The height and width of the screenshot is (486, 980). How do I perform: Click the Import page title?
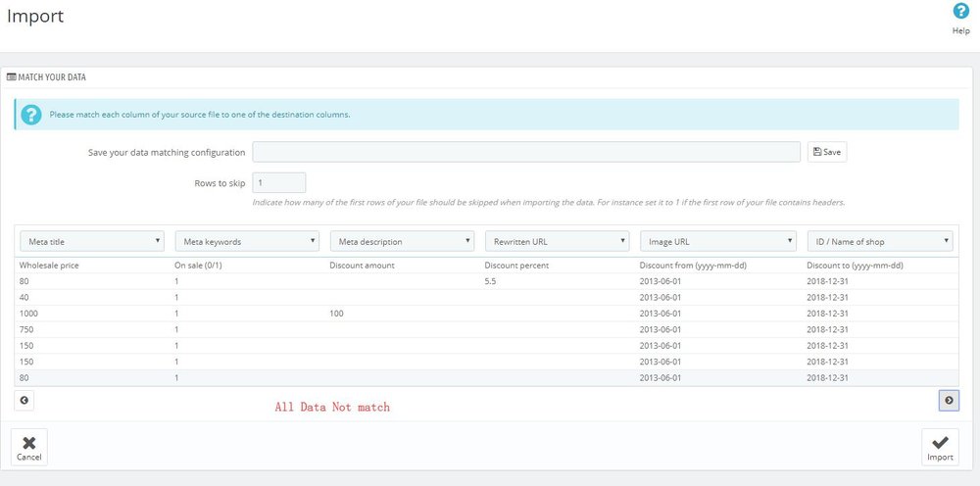point(35,17)
